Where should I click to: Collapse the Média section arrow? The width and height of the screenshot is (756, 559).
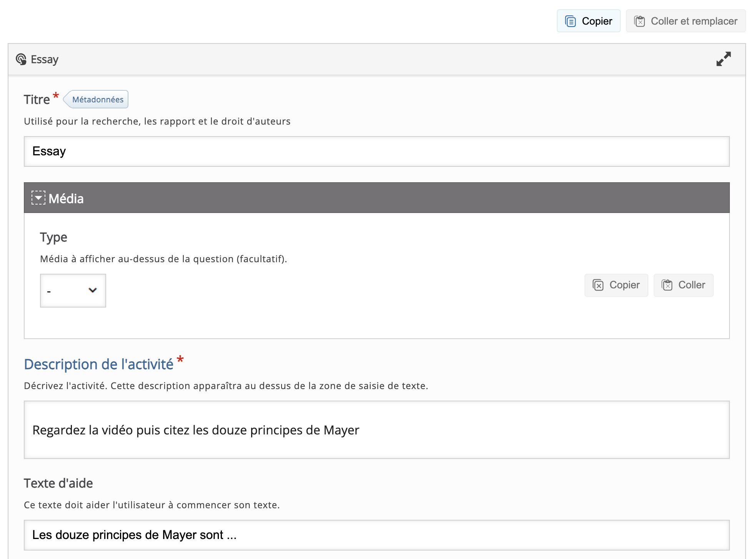(38, 198)
